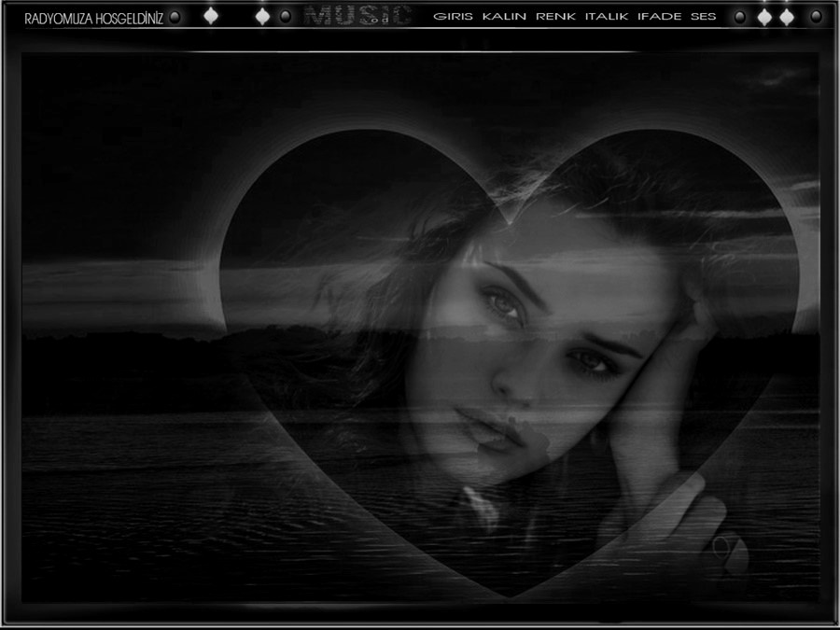Click the MUSIC logo in the top bar
840x630 pixels.
click(x=357, y=16)
